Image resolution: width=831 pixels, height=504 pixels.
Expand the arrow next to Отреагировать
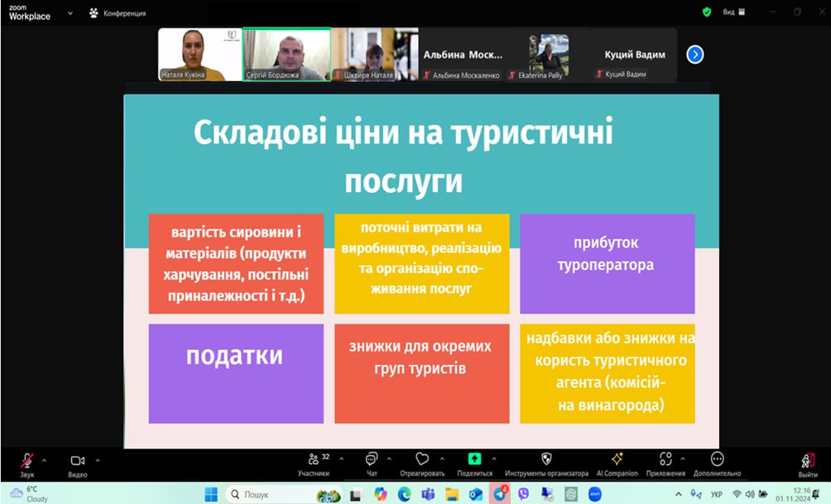[442, 458]
